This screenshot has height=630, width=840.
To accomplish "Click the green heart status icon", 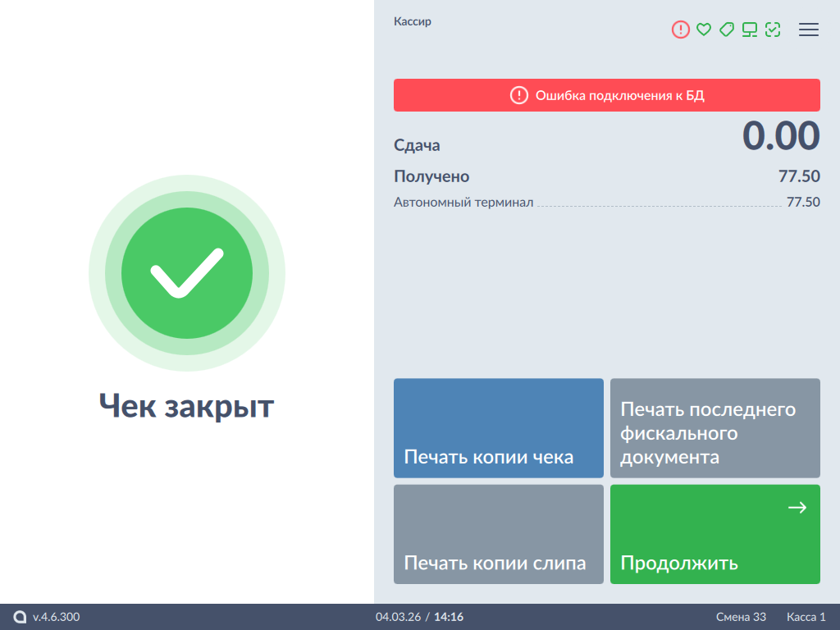I will 703,30.
